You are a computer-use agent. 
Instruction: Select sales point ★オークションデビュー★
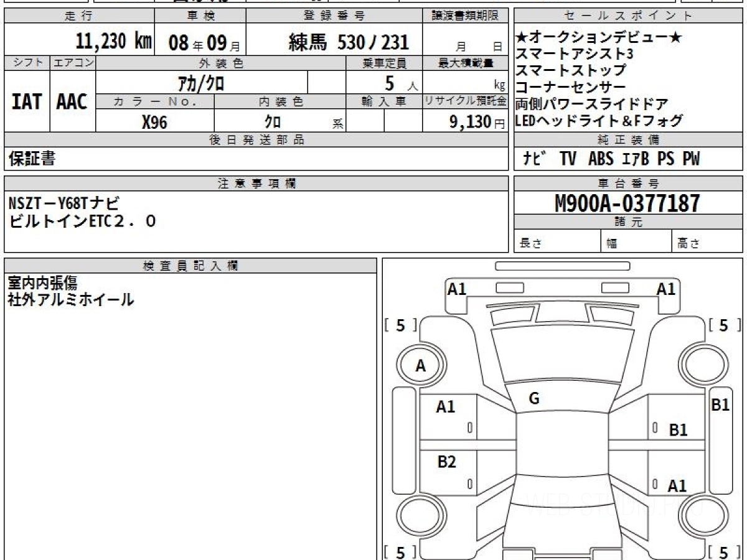599,38
